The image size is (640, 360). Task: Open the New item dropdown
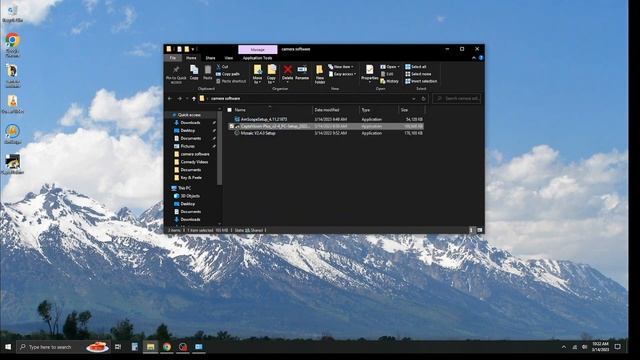tap(341, 67)
